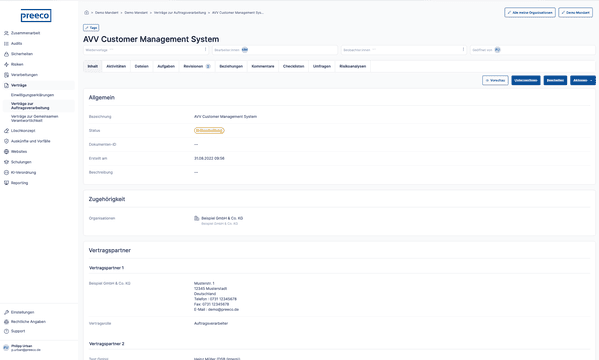Click the demo@preeco.de email text
Screen dimensions: 599x360
point(223,310)
